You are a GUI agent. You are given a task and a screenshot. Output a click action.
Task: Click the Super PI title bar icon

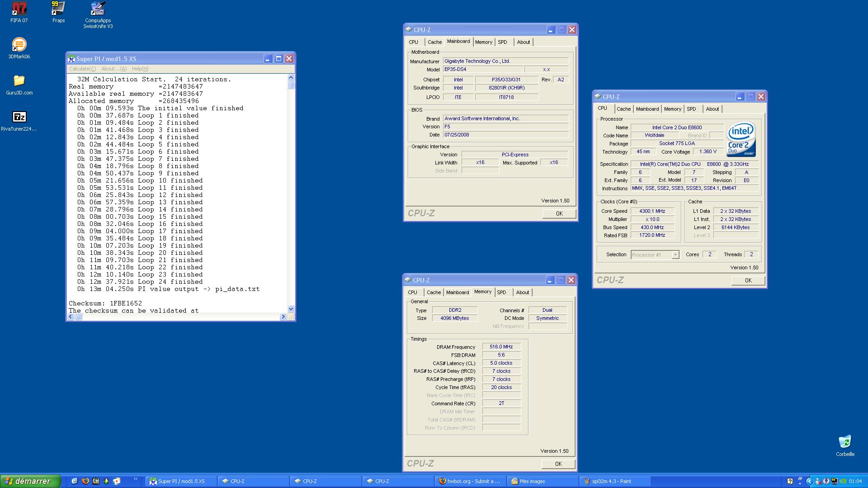pos(71,59)
